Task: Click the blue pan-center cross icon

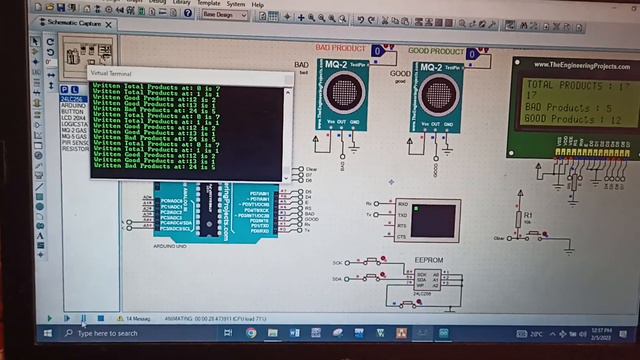Action: pyautogui.click(x=301, y=18)
